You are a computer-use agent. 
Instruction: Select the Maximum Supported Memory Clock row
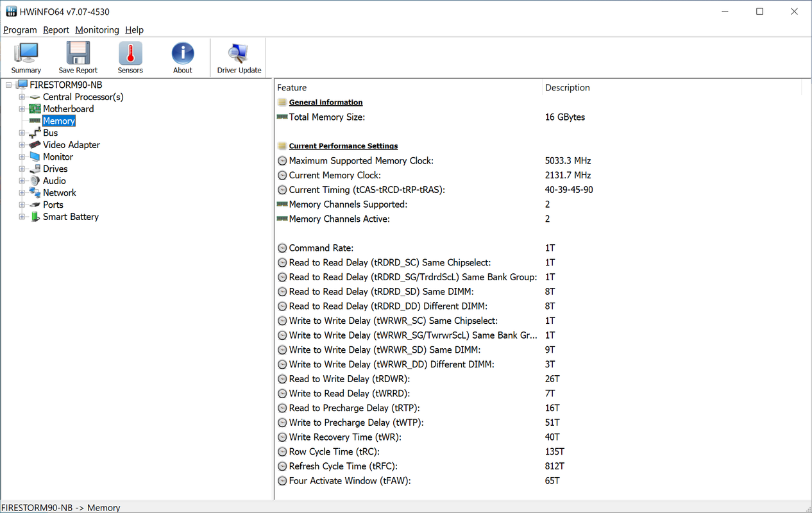point(539,161)
